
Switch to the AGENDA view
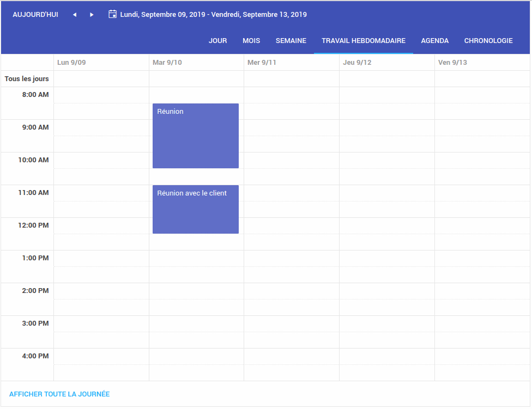click(435, 41)
